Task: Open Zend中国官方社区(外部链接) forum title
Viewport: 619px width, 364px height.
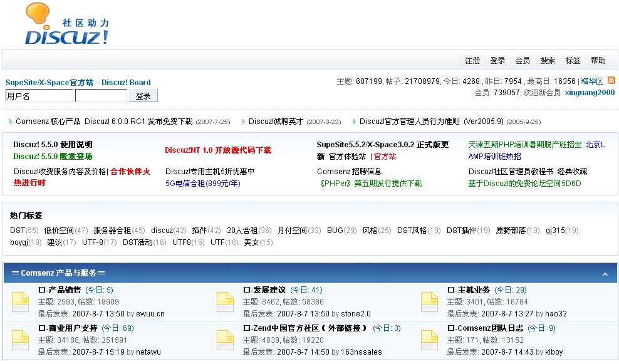Action: point(305,328)
